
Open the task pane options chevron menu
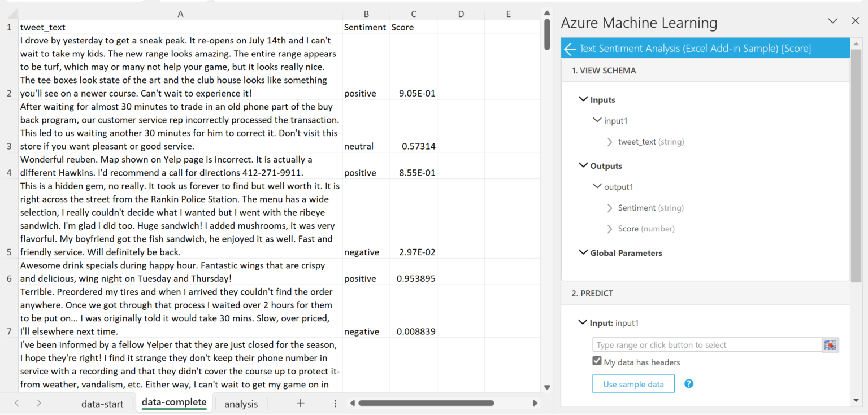tap(832, 21)
